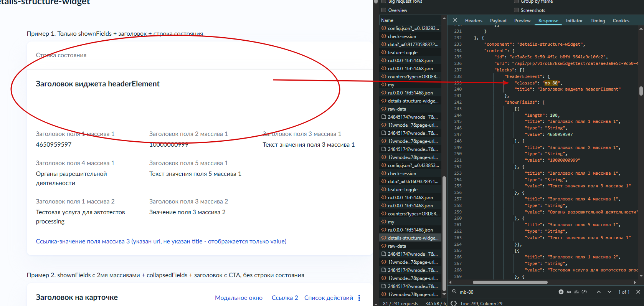644x306 pixels.
Task: Toggle whole word matching in search
Action: click(x=576, y=292)
